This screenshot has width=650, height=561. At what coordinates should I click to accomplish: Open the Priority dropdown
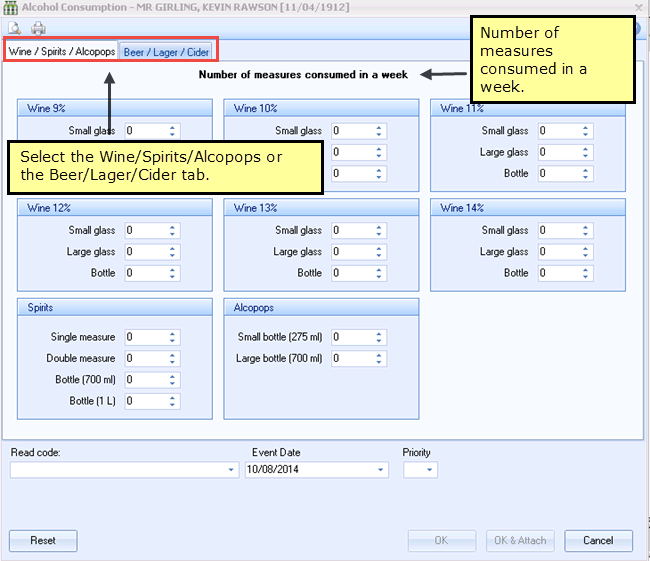pos(430,470)
